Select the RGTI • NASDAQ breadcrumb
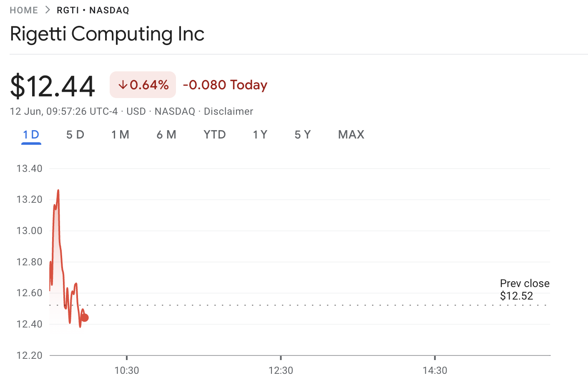Screen dimensions: 588x383 pos(93,10)
